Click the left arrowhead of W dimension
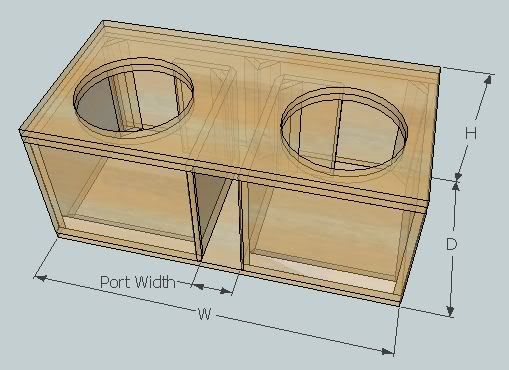Image resolution: width=509 pixels, height=370 pixels. (41, 277)
